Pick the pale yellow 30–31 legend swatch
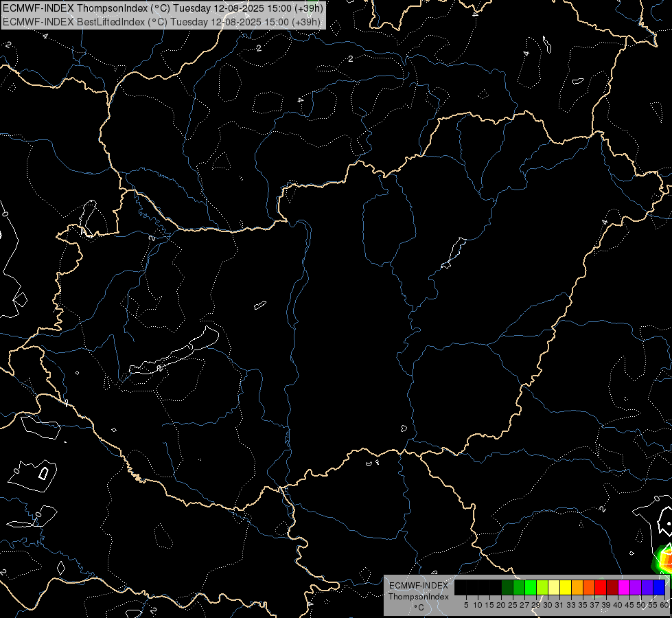The height and width of the screenshot is (618, 672). [x=554, y=587]
